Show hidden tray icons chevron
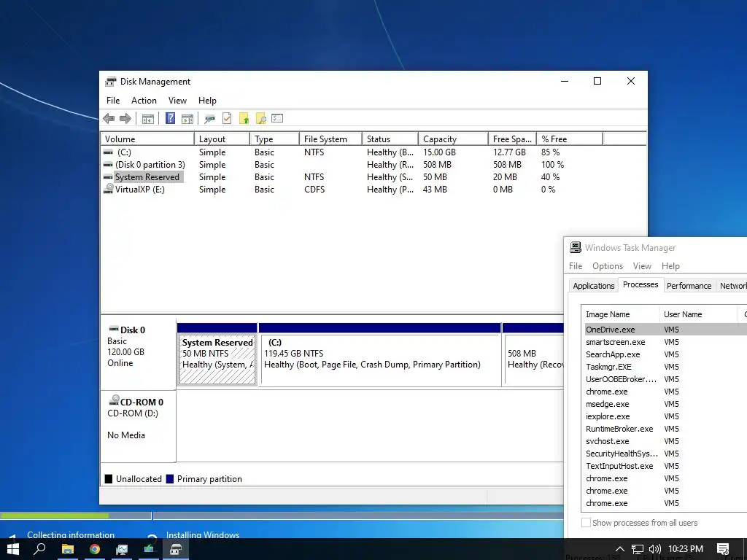 point(620,549)
